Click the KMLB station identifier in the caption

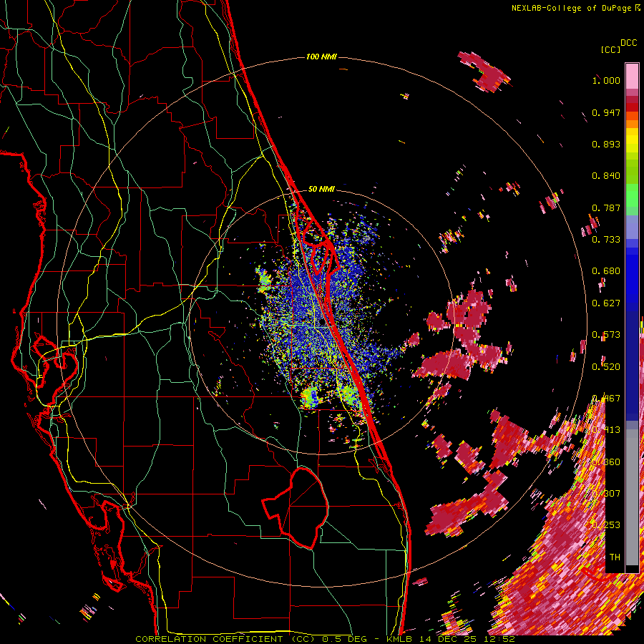pos(399,639)
